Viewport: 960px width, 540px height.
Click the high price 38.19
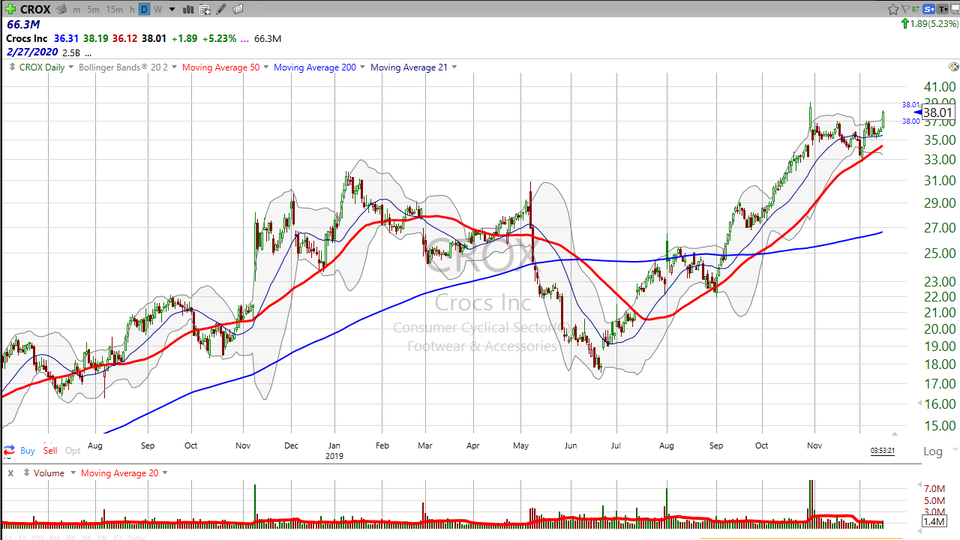[x=96, y=38]
